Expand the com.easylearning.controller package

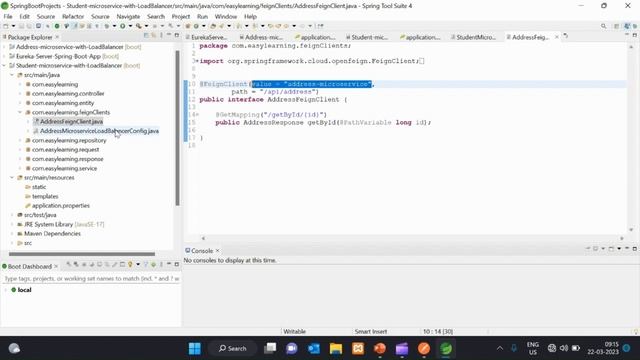tap(20, 93)
